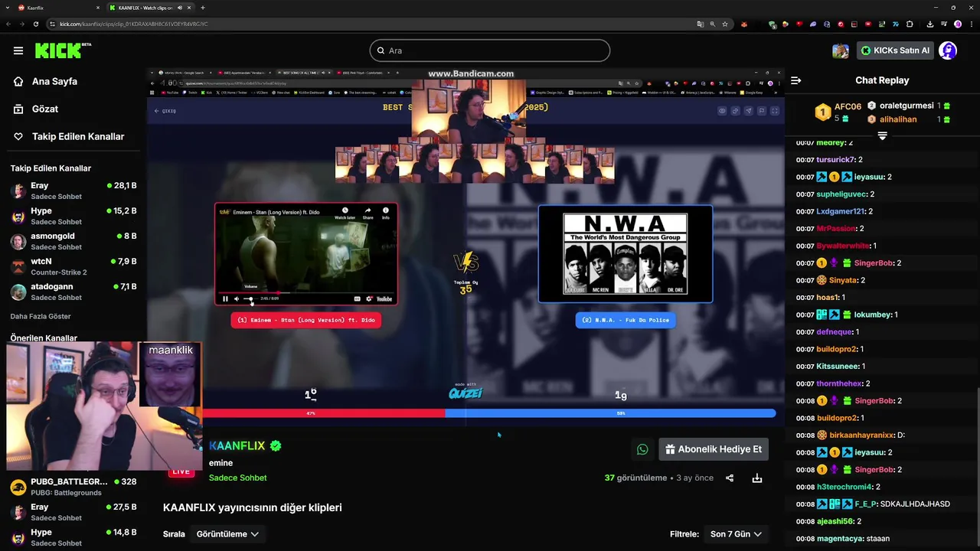Mute the embedded YouTube video volume
980x551 pixels.
point(236,298)
